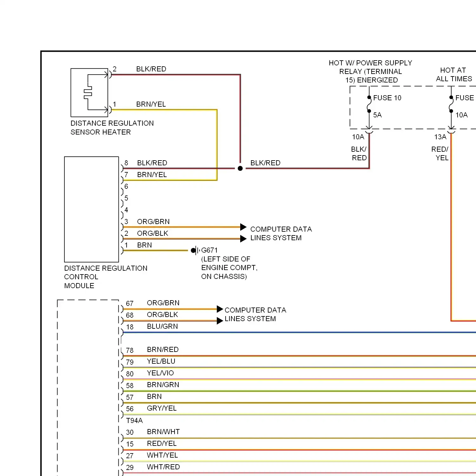Viewport: 476px width, 476px height.
Task: Click BRN/YEL label at heater pin 1
Action: click(x=151, y=104)
